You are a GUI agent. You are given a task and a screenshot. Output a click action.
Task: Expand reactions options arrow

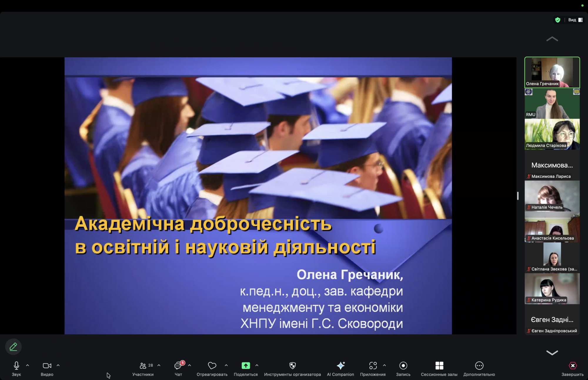coord(226,366)
